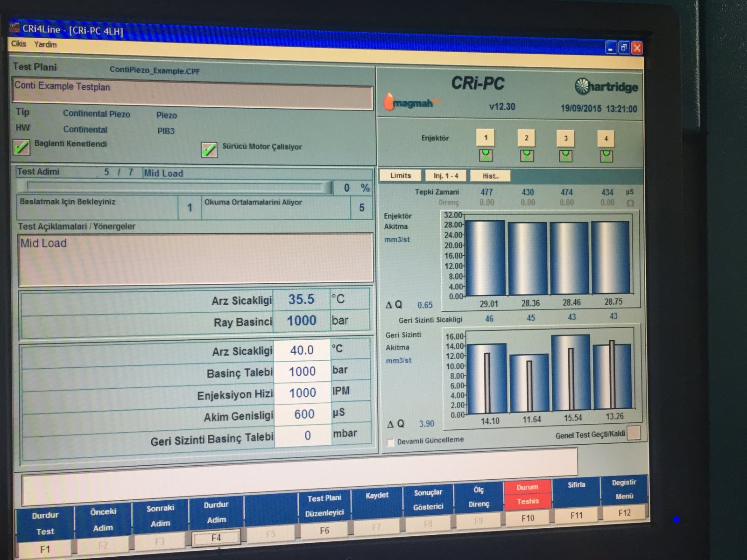Click the Mid Load test step name
Screen dimensions: 747x560
click(163, 173)
